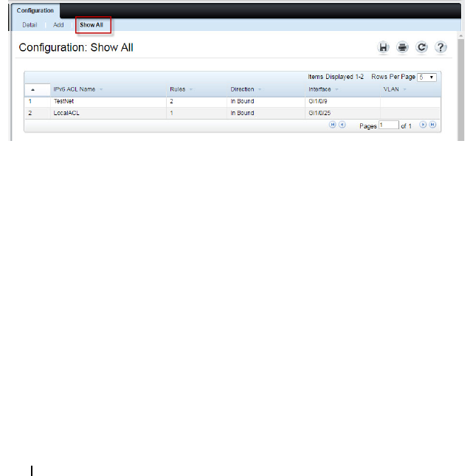Go to last page of table
The width and height of the screenshot is (473, 476).
(432, 125)
